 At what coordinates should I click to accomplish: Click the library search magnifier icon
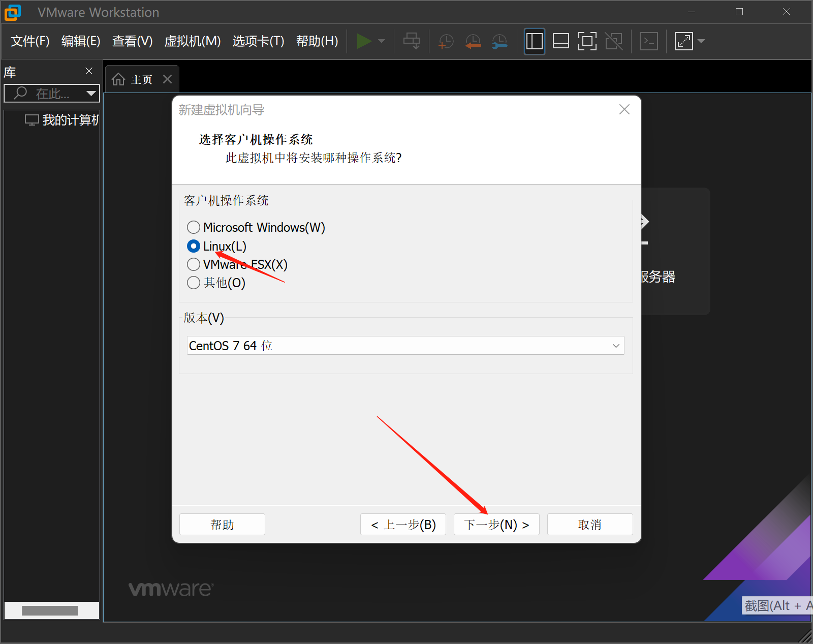pyautogui.click(x=20, y=93)
